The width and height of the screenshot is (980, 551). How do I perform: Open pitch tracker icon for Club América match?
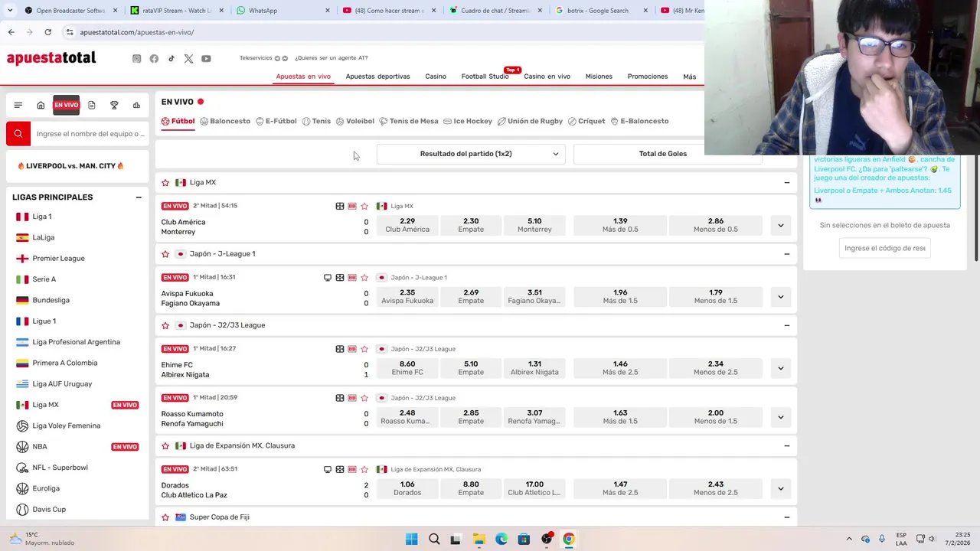pos(340,206)
